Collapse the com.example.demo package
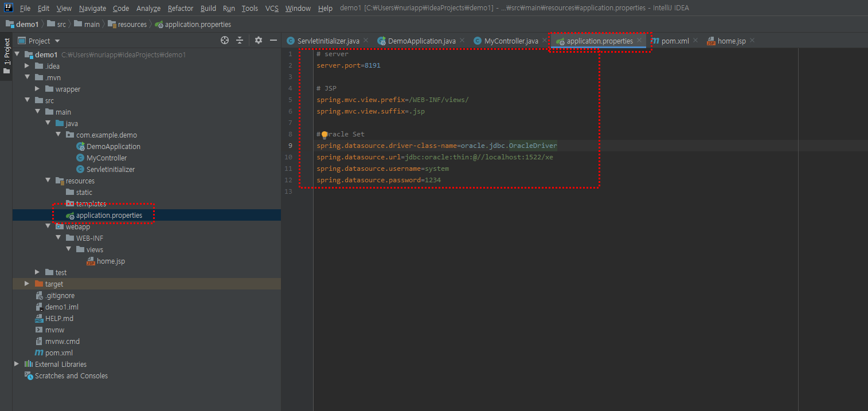Viewport: 868px width, 411px height. (x=58, y=135)
